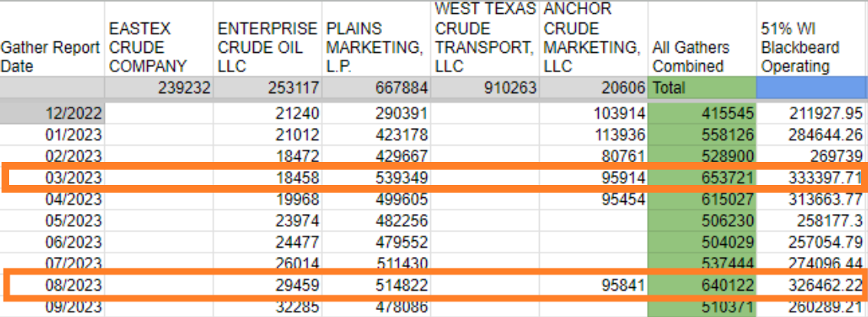Select the 01/2023 date cell

pos(53,134)
